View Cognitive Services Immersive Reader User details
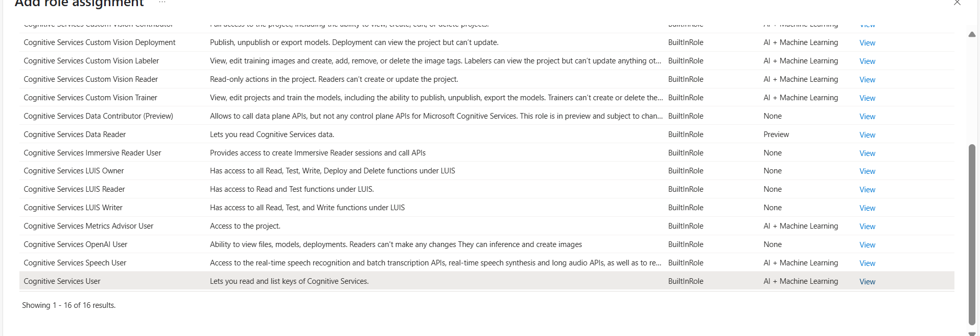 [867, 153]
